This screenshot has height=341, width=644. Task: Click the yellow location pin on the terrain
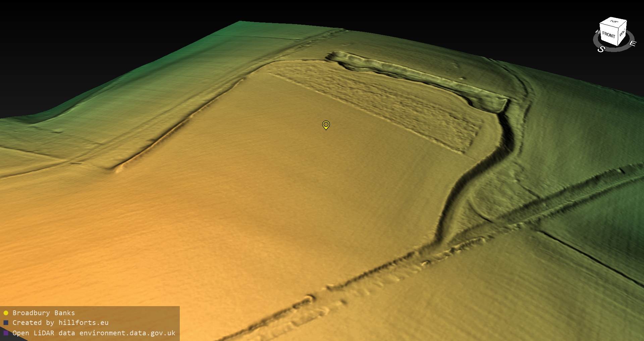tap(326, 125)
